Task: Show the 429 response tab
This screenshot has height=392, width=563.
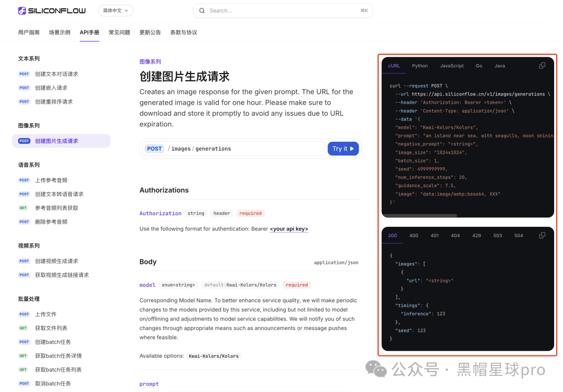Action: click(476, 236)
